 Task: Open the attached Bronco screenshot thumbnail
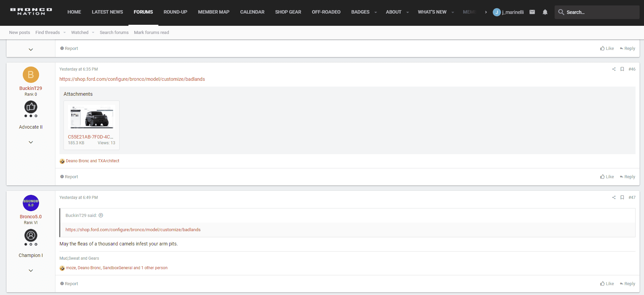point(91,117)
